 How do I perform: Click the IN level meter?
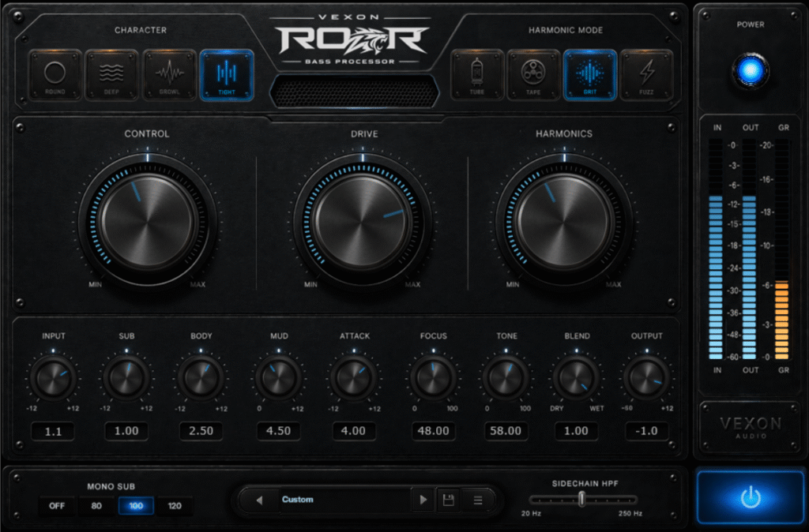point(716,249)
